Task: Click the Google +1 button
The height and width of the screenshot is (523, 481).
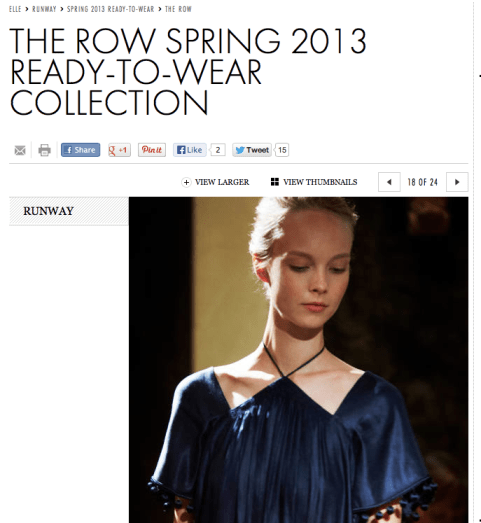Action: pyautogui.click(x=119, y=150)
